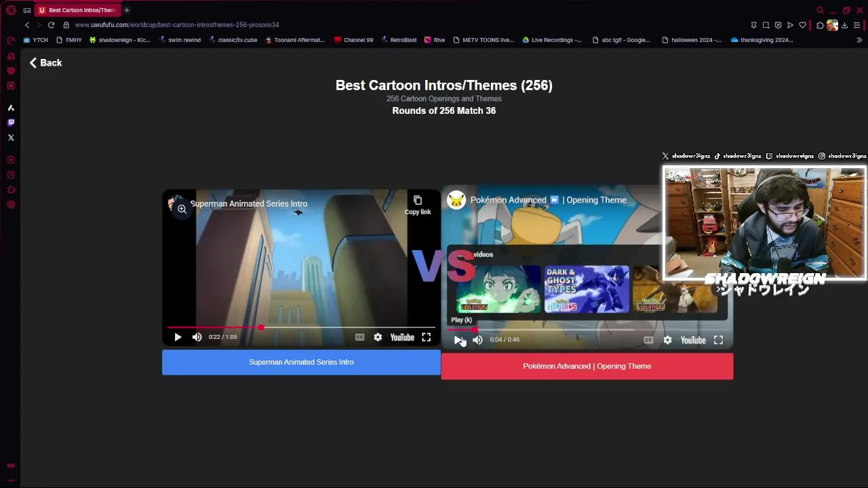Click the address bar URL field
This screenshot has height=488, width=868.
177,25
